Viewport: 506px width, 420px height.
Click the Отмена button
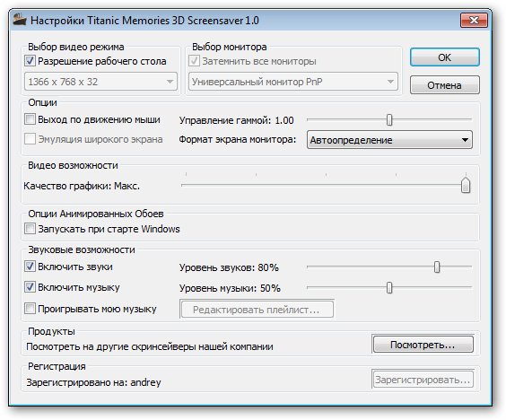pyautogui.click(x=445, y=85)
